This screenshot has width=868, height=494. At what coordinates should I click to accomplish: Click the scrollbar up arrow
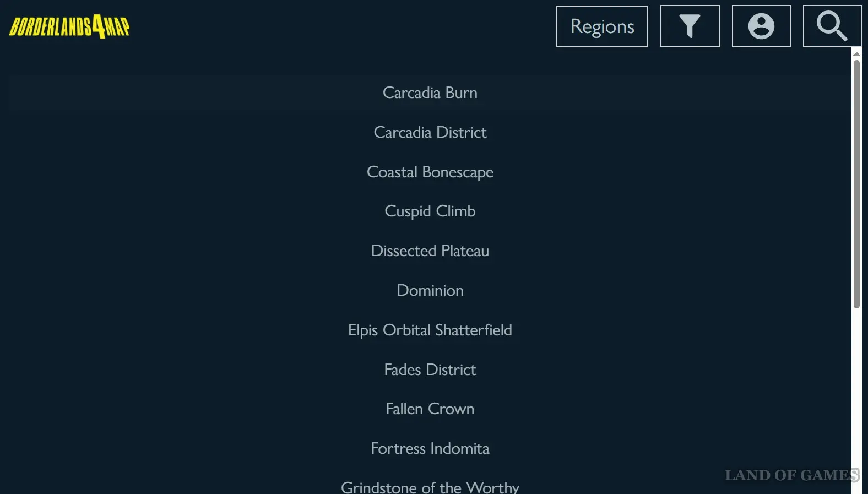pos(856,53)
